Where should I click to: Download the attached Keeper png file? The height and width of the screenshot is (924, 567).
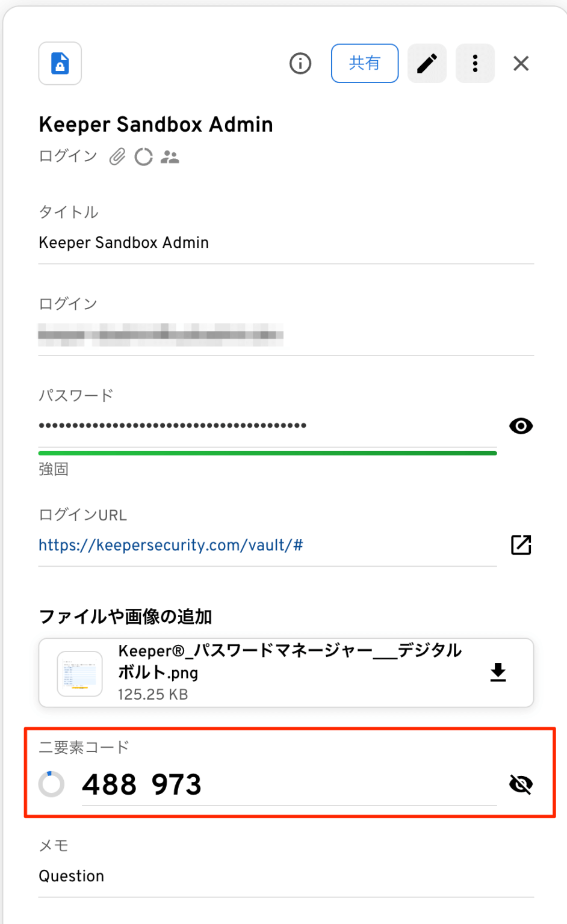[498, 673]
